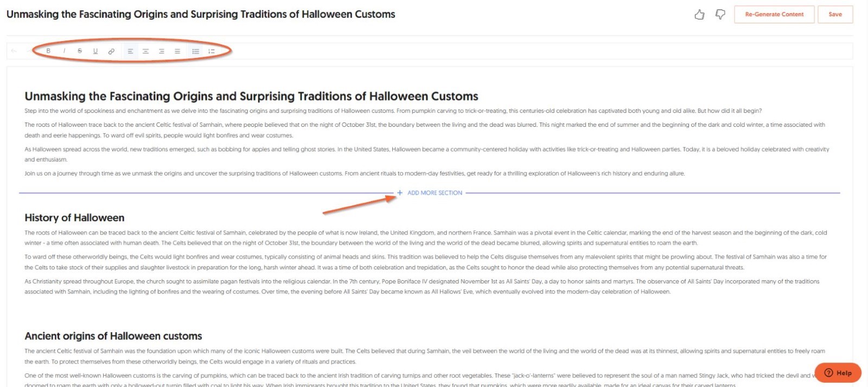The height and width of the screenshot is (387, 868).
Task: Save the generated article
Action: point(835,15)
